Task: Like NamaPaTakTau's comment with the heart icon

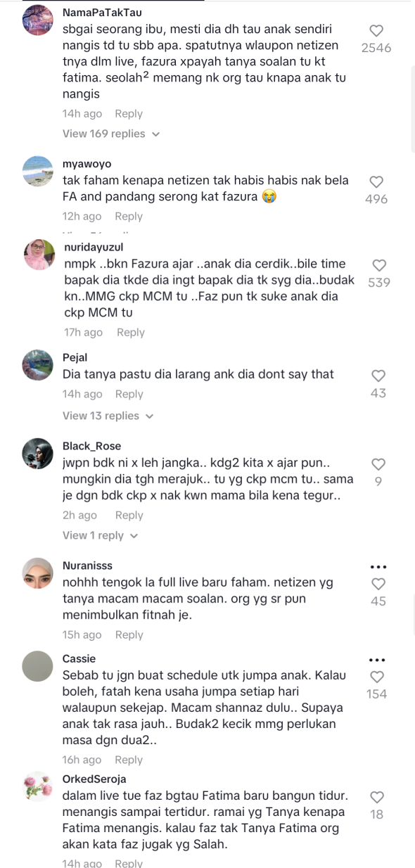Action: click(376, 30)
